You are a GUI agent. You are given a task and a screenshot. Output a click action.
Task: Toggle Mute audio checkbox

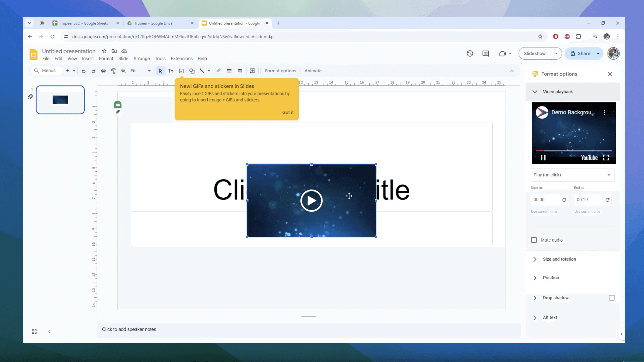[534, 240]
